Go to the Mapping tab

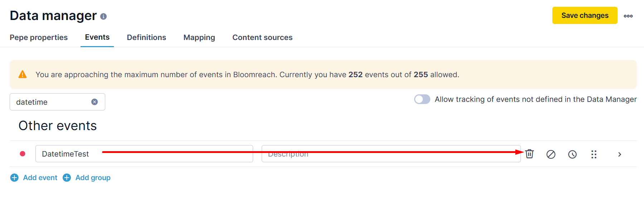click(199, 38)
